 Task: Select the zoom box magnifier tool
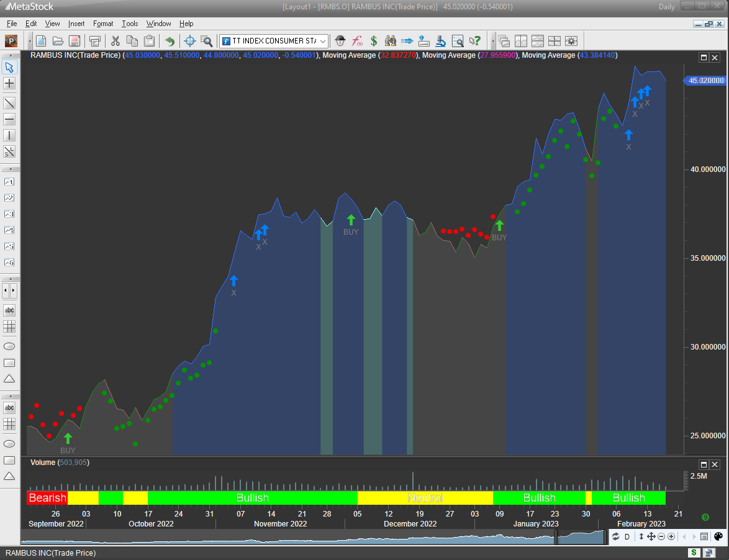(x=206, y=41)
